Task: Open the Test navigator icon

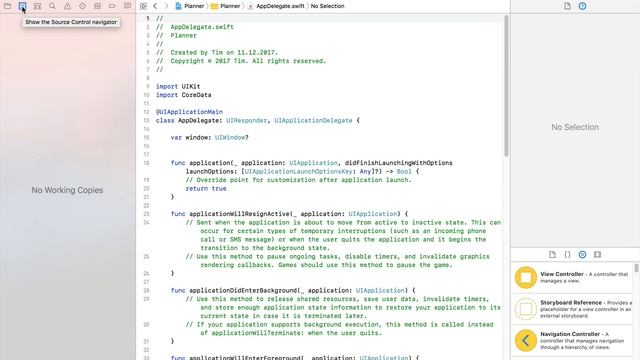Action: pos(82,6)
